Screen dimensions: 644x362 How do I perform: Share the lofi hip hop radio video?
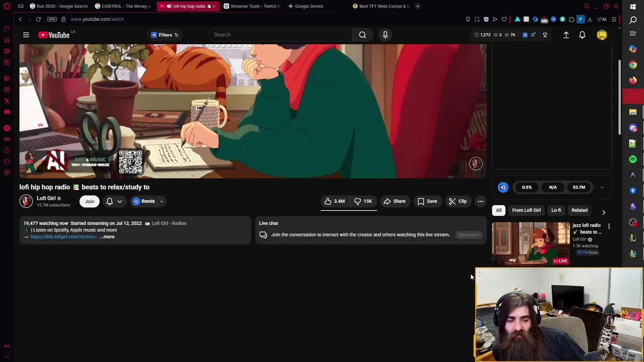[x=394, y=201]
